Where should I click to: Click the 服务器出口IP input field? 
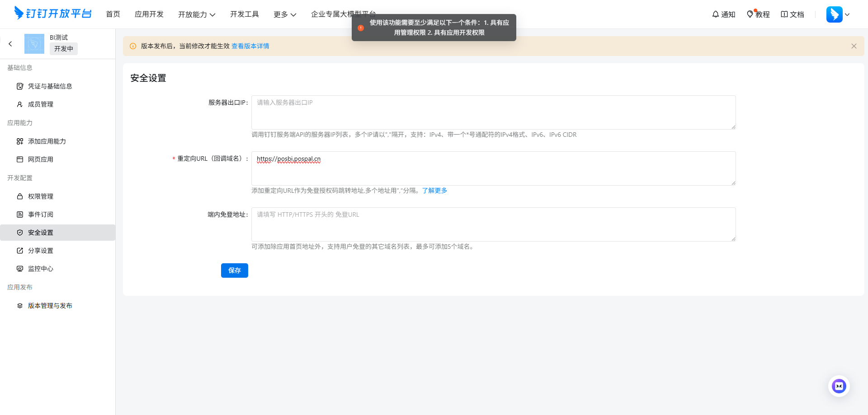point(493,112)
